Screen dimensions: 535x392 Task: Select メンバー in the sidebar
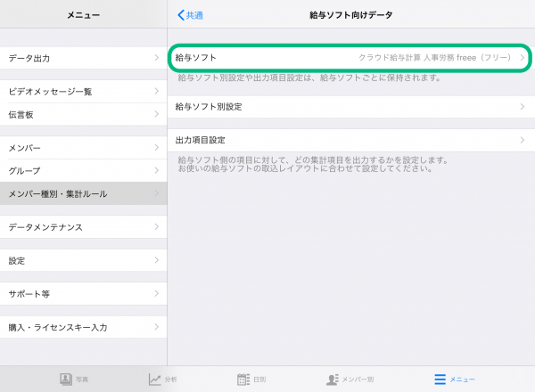[83, 147]
